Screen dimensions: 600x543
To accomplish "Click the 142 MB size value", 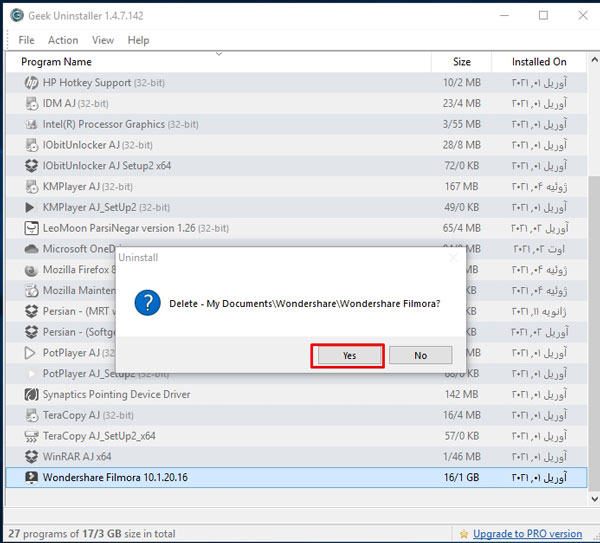I will coord(461,395).
